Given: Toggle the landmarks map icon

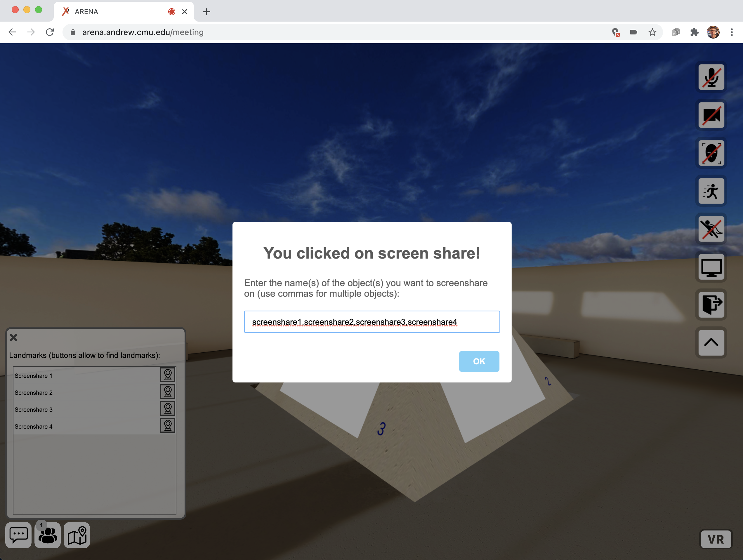Looking at the screenshot, I should click(77, 535).
